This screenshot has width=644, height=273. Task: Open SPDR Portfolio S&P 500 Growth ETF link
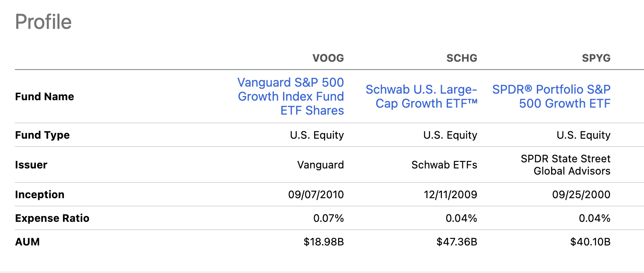(551, 96)
